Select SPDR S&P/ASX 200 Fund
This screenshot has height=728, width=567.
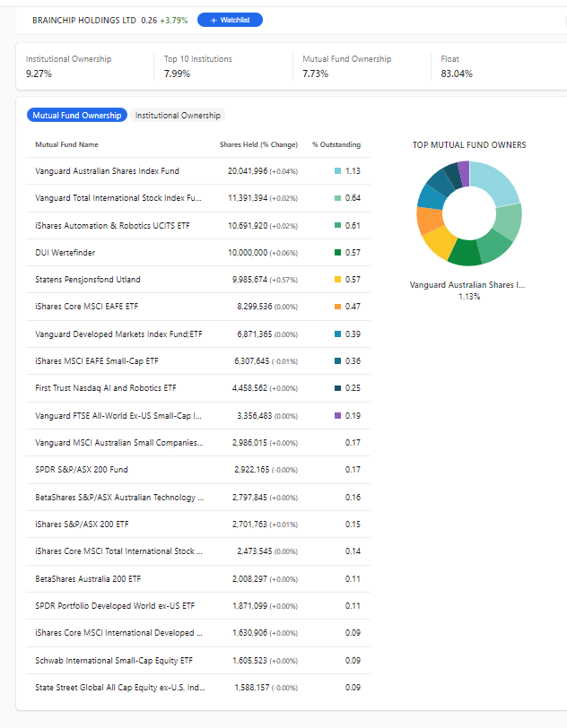pyautogui.click(x=82, y=470)
